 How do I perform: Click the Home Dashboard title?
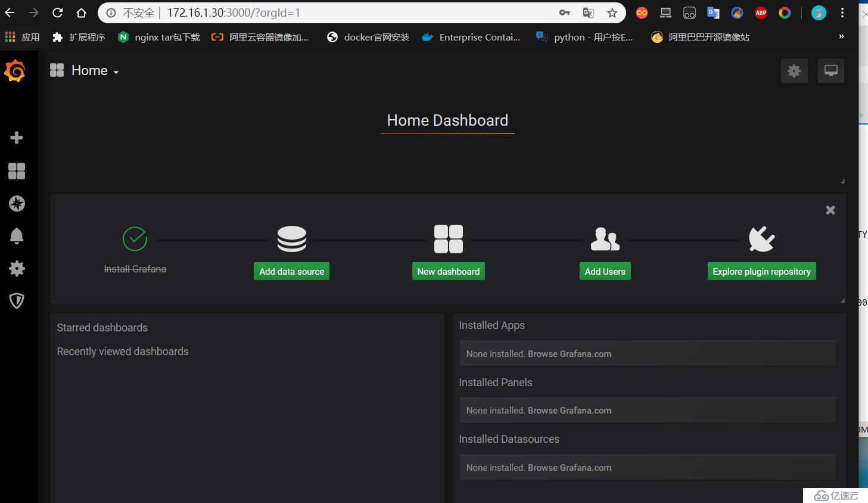coord(447,120)
